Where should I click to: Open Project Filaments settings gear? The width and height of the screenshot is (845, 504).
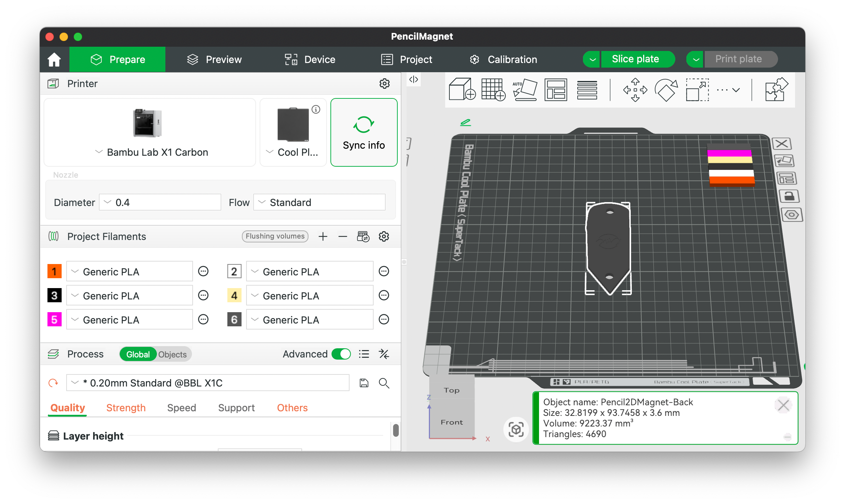384,236
